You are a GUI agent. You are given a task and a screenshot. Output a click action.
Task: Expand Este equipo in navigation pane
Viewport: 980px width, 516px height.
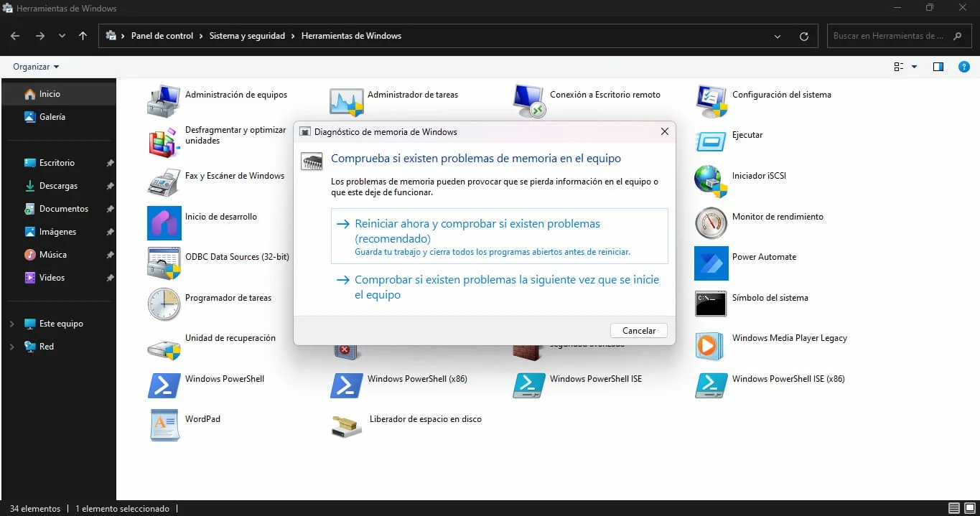pyautogui.click(x=11, y=324)
